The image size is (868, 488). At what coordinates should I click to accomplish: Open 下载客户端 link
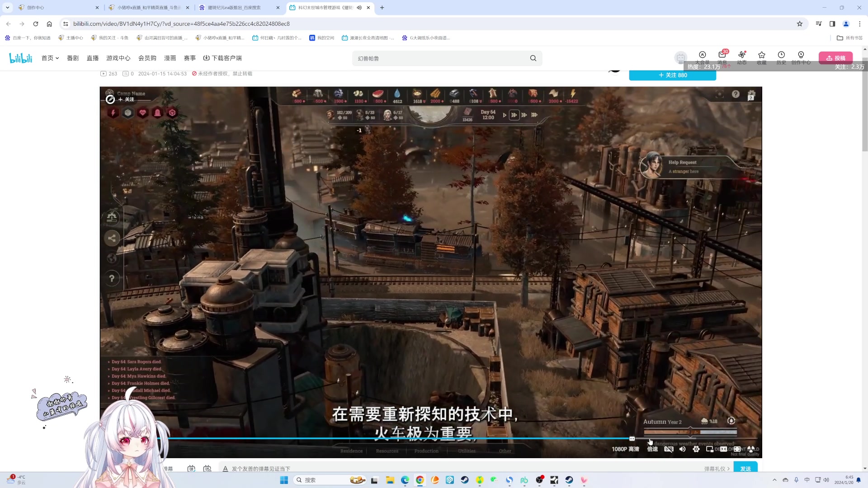222,58
